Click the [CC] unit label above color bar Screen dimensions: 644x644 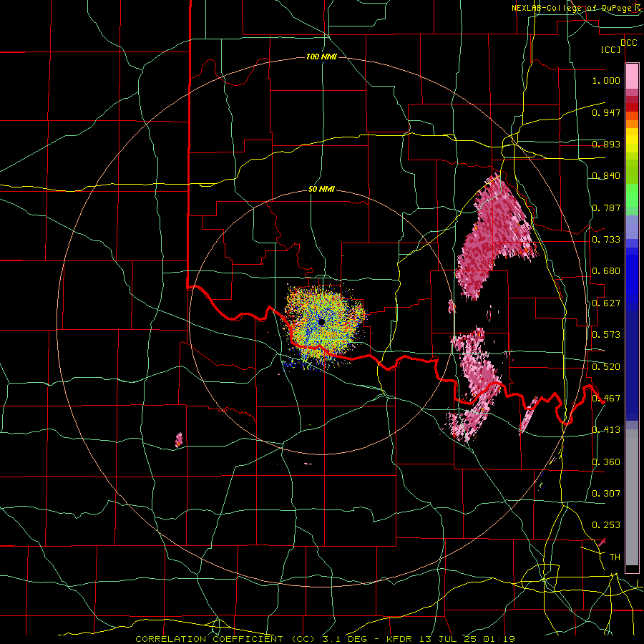click(611, 49)
